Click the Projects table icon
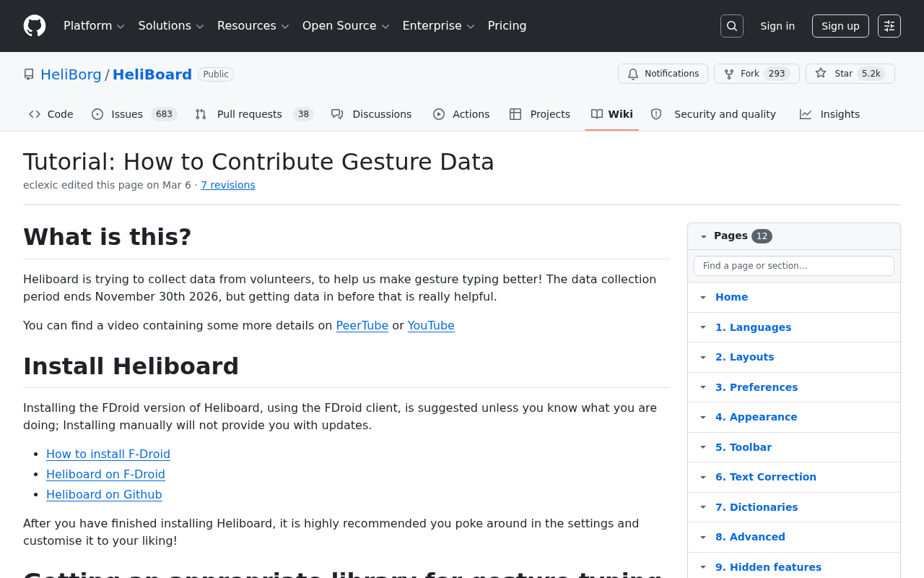The width and height of the screenshot is (924, 578). point(515,114)
